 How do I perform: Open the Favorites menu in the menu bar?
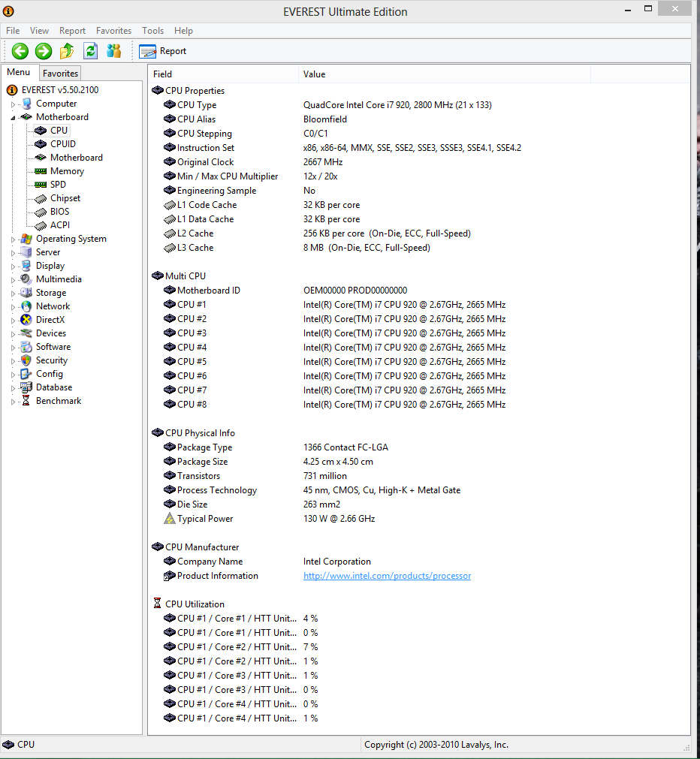coord(114,31)
